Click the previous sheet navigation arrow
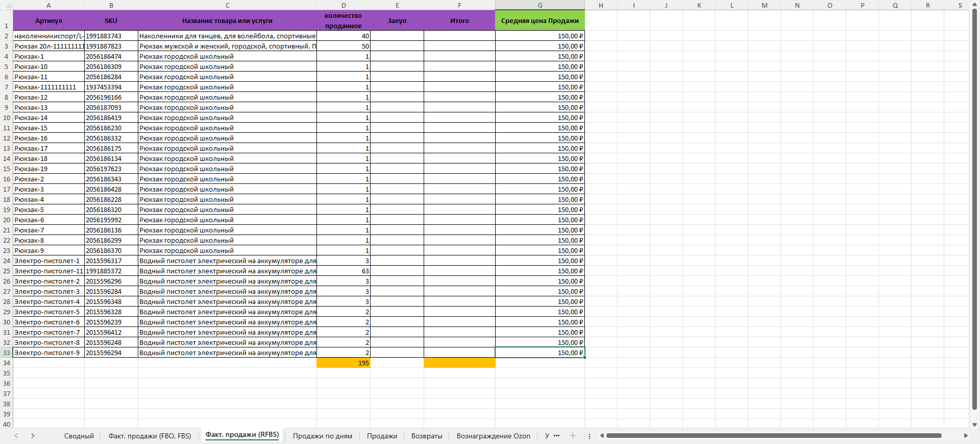The width and height of the screenshot is (980, 444). 16,436
